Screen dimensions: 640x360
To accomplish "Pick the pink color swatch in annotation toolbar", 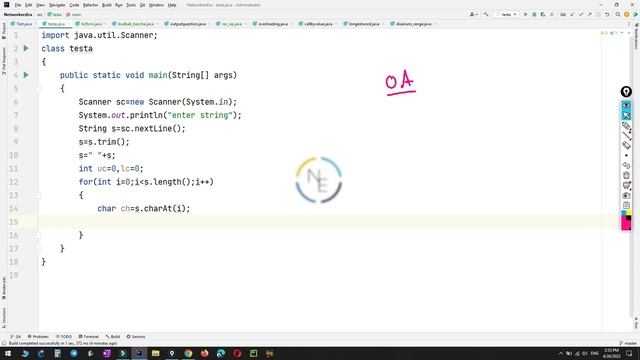I will [x=626, y=224].
